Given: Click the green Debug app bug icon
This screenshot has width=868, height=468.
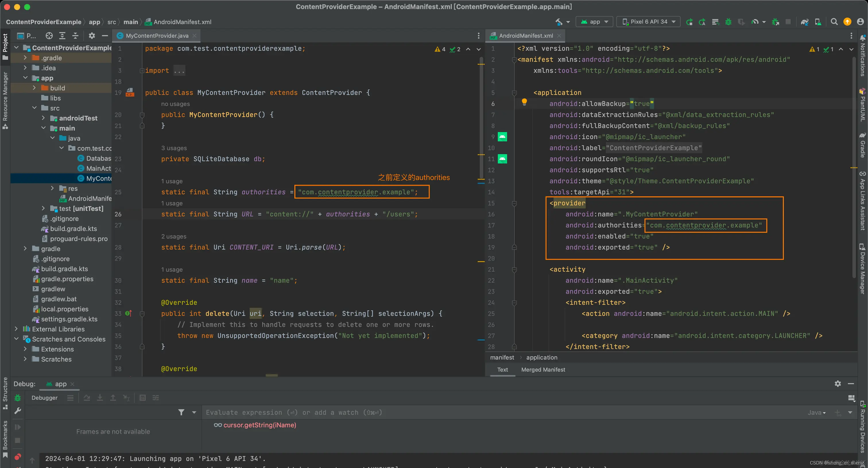Looking at the screenshot, I should pyautogui.click(x=728, y=22).
